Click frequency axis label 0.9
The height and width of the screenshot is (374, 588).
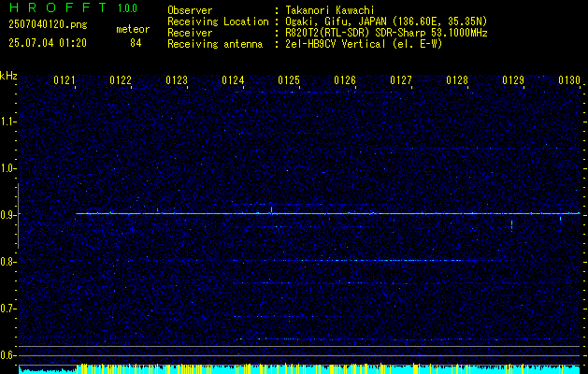(x=7, y=215)
